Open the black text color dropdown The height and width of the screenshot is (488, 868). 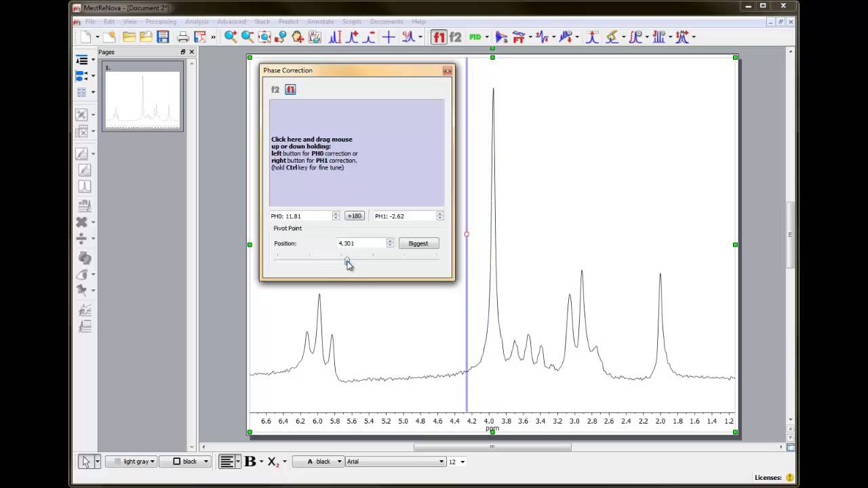click(318, 462)
